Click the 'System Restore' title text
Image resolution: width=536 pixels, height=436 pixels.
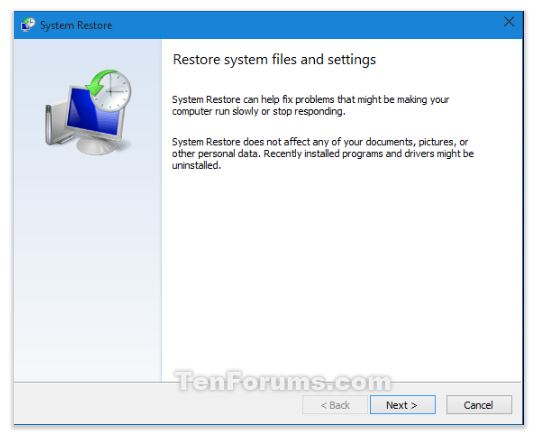click(76, 25)
